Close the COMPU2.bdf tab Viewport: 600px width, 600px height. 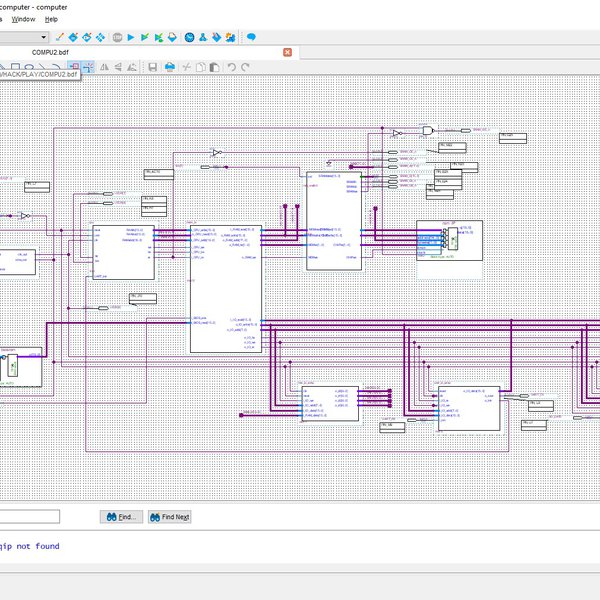(288, 52)
